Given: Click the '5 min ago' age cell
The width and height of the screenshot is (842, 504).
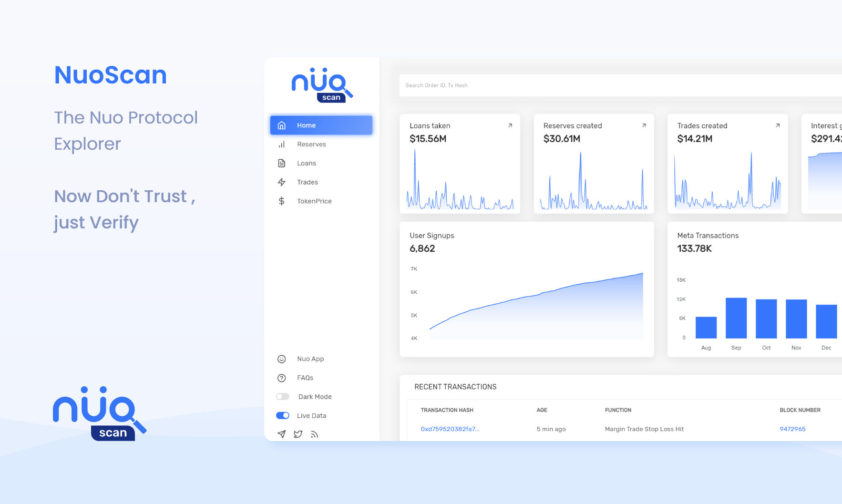Looking at the screenshot, I should click(551, 429).
